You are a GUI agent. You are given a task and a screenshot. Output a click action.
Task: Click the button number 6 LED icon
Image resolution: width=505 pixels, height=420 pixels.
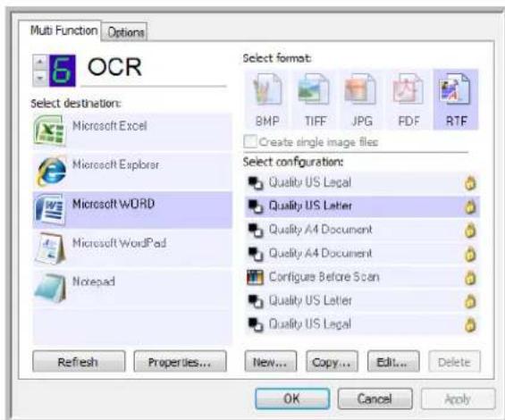(63, 71)
